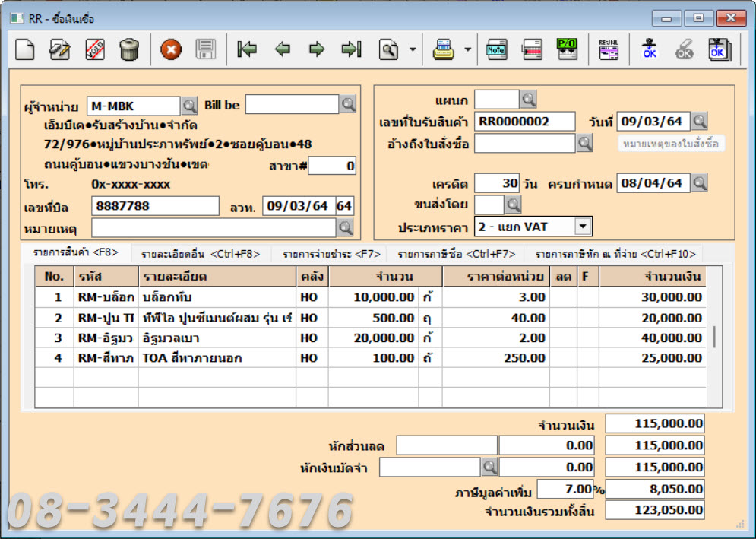Open รายการภาษีหัก ณ ที่จ่าย <Ctrl+F10> tab
Image resolution: width=756 pixels, height=539 pixels.
point(615,254)
